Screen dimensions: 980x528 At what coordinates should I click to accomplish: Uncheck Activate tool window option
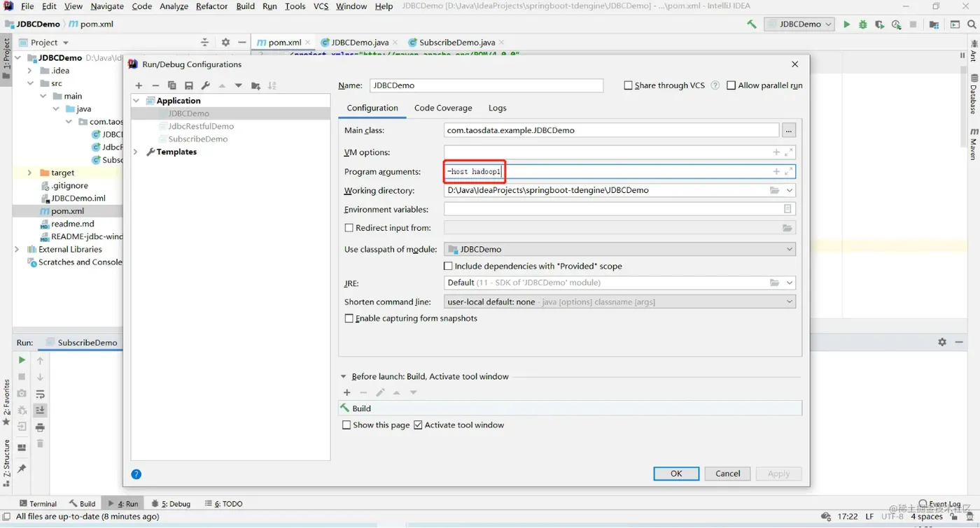[418, 425]
